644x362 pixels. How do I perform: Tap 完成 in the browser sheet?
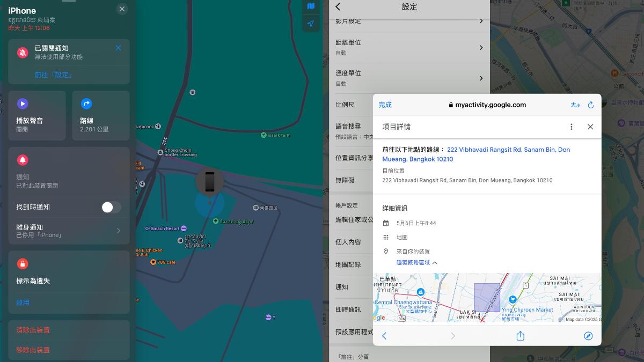pos(385,105)
